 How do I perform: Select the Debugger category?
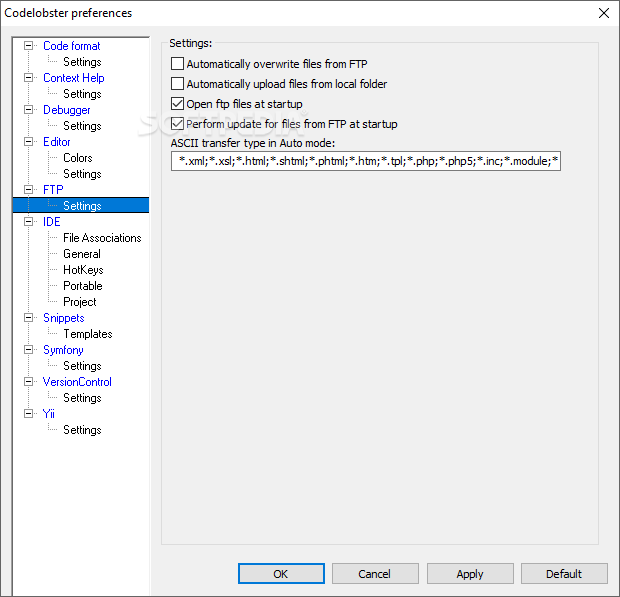tap(66, 110)
